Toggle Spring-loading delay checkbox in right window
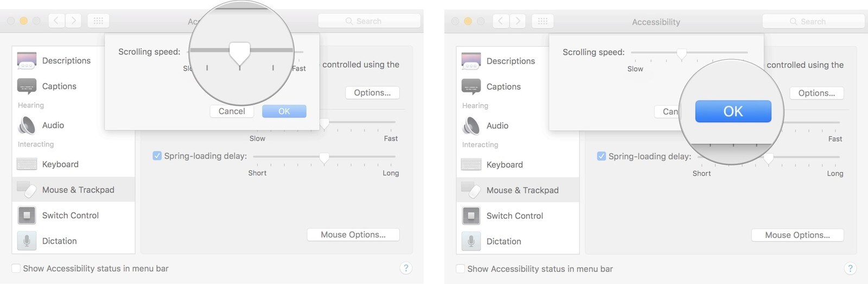This screenshot has height=284, width=868. [x=602, y=156]
